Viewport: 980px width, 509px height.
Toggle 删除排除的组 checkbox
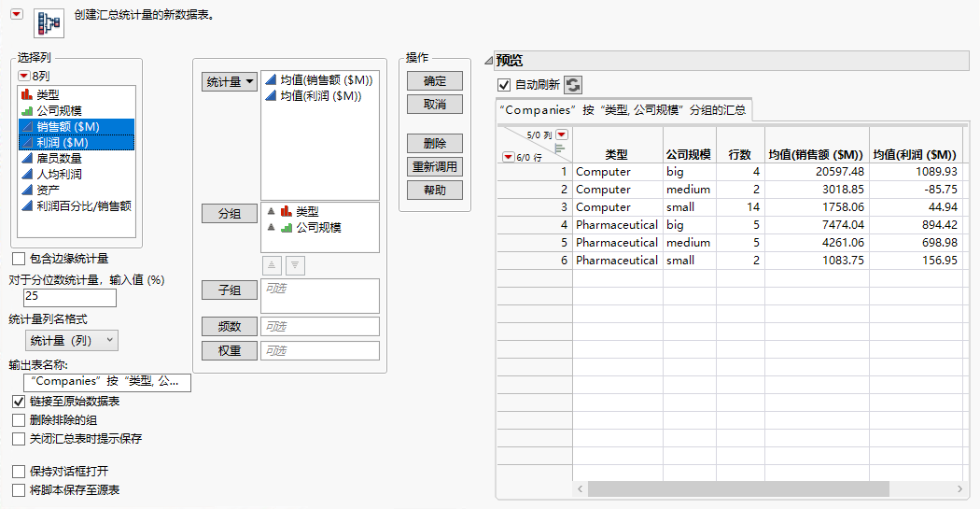click(x=19, y=420)
